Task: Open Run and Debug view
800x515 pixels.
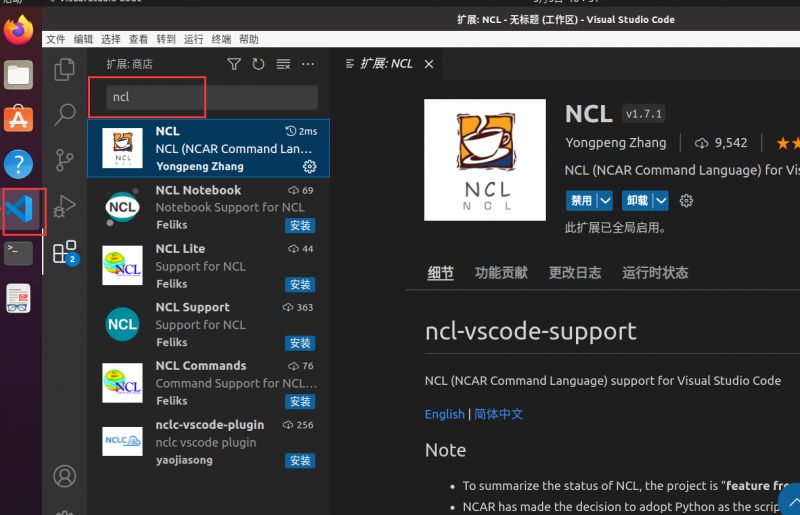Action: (x=65, y=206)
